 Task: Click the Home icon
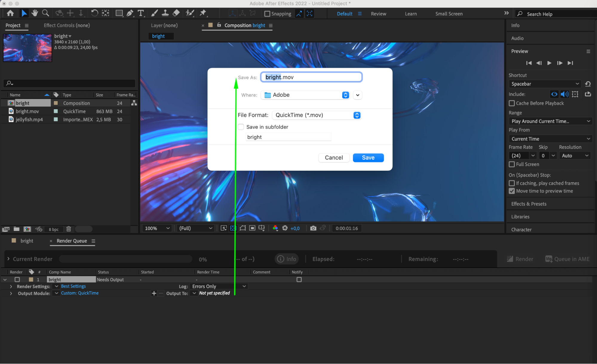10,13
